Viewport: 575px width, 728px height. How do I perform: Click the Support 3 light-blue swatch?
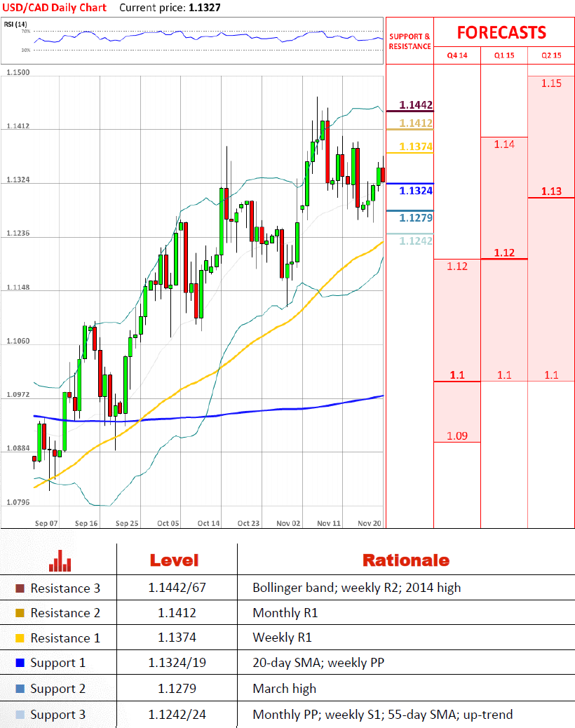coord(20,715)
